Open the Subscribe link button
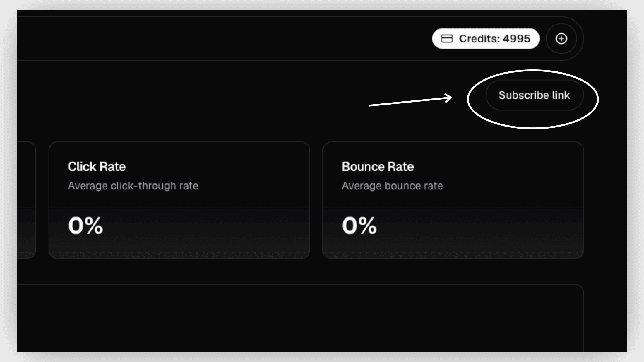 (535, 95)
